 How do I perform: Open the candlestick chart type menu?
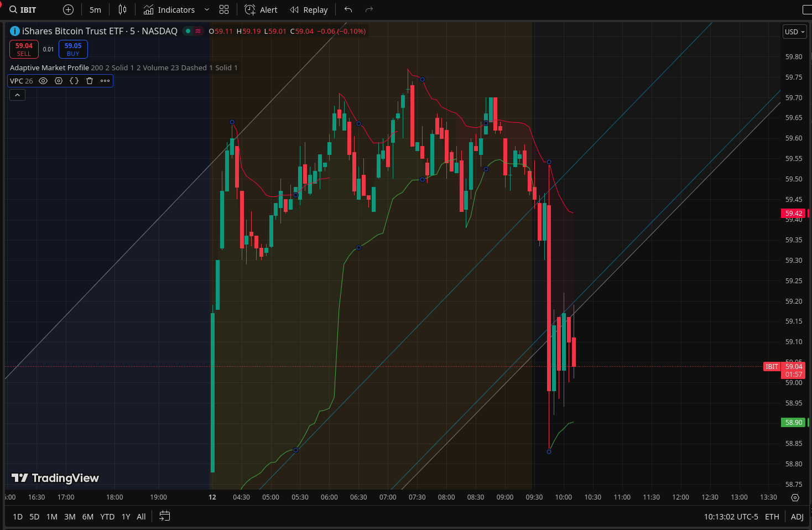123,10
